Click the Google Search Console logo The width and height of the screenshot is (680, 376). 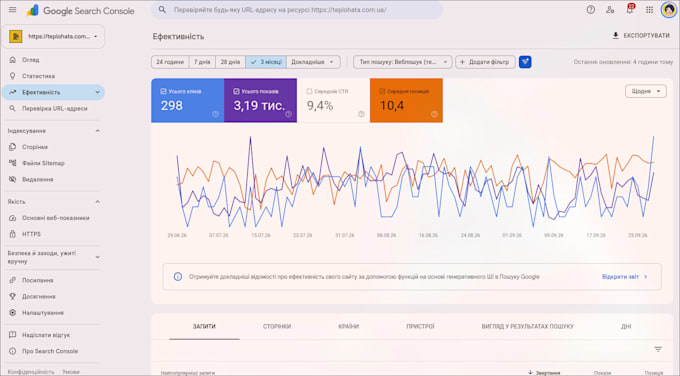(x=81, y=11)
